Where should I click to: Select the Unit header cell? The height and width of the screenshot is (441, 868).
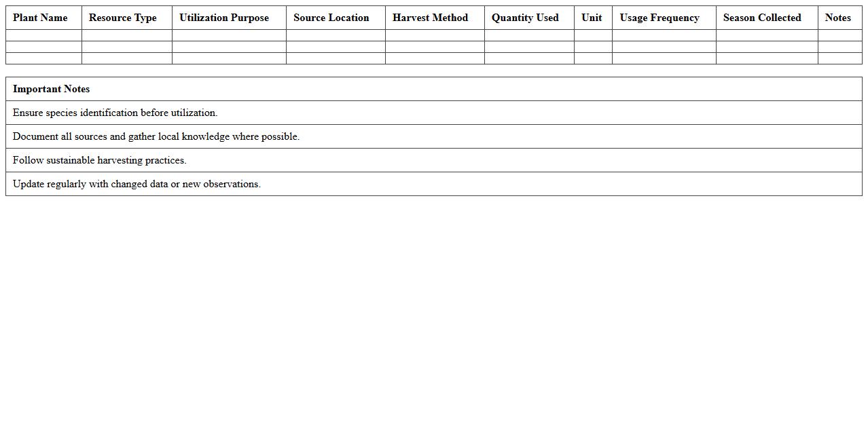pos(592,18)
